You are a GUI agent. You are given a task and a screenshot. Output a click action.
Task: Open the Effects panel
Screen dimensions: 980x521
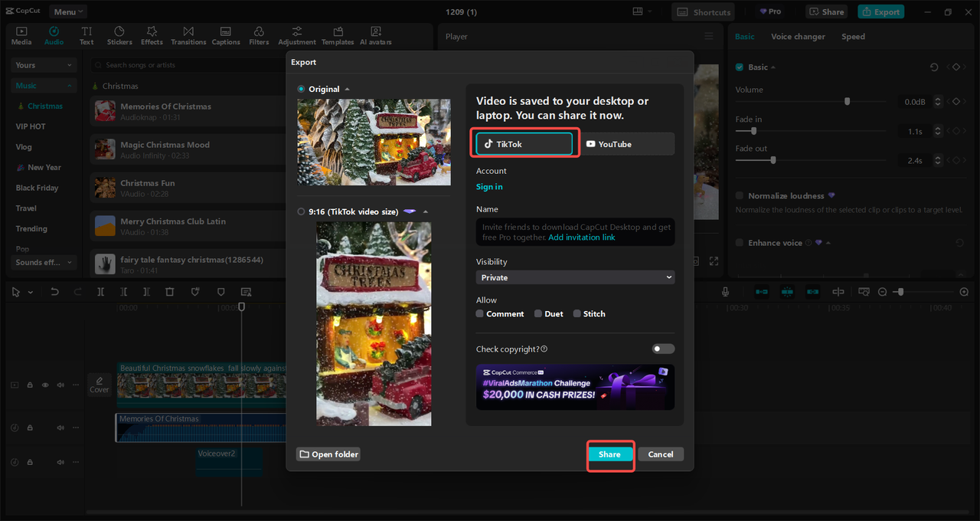click(152, 36)
